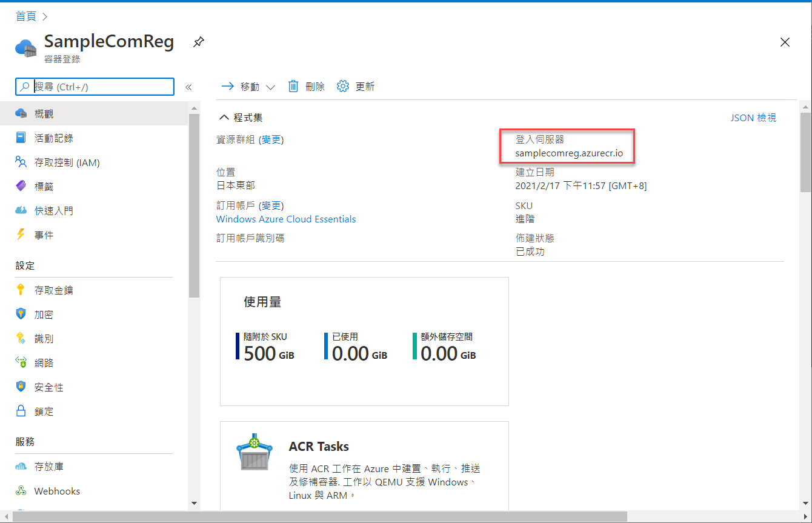Open the JSON 檢視 link

click(x=753, y=118)
